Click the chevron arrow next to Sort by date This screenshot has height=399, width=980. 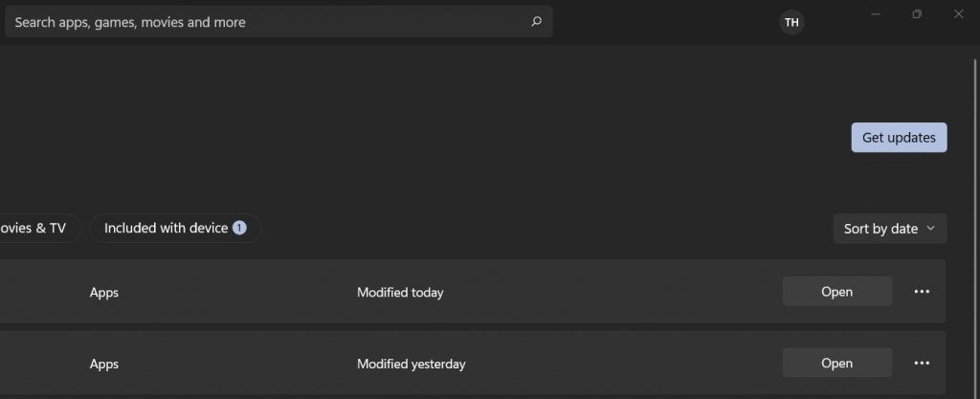coord(930,229)
